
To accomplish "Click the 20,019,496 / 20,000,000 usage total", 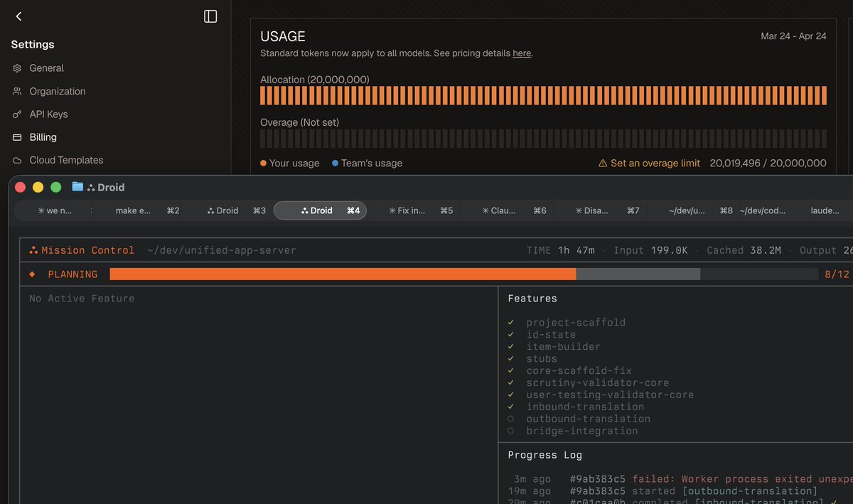I will coord(768,163).
